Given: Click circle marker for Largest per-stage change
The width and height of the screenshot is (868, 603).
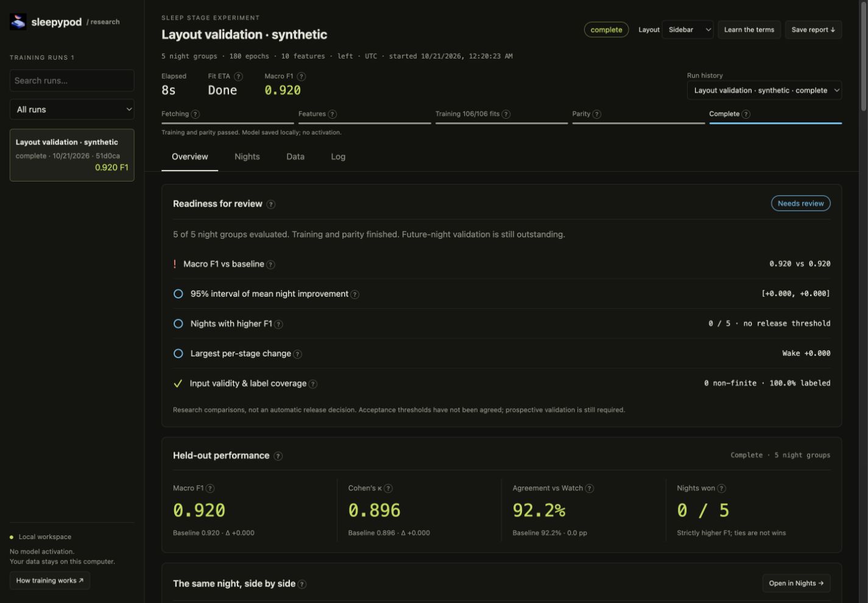Looking at the screenshot, I should 178,353.
